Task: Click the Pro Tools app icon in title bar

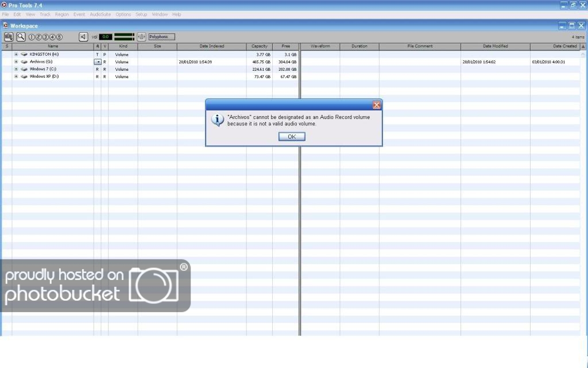Action: coord(4,5)
